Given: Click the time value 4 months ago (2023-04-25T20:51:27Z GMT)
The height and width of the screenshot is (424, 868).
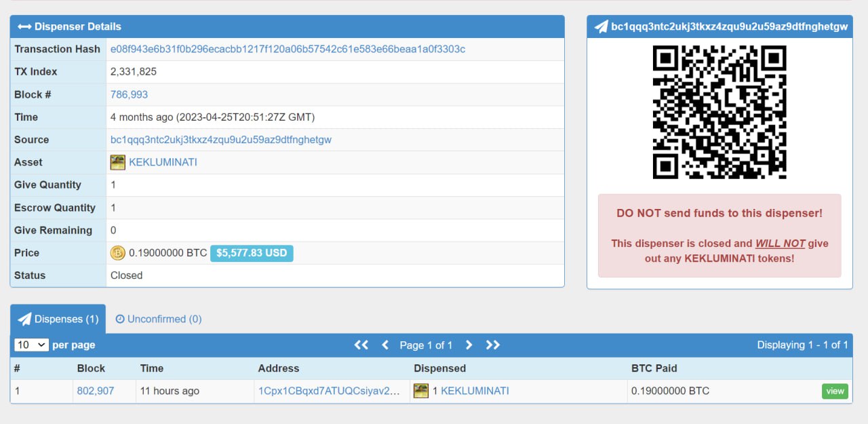Looking at the screenshot, I should (213, 117).
